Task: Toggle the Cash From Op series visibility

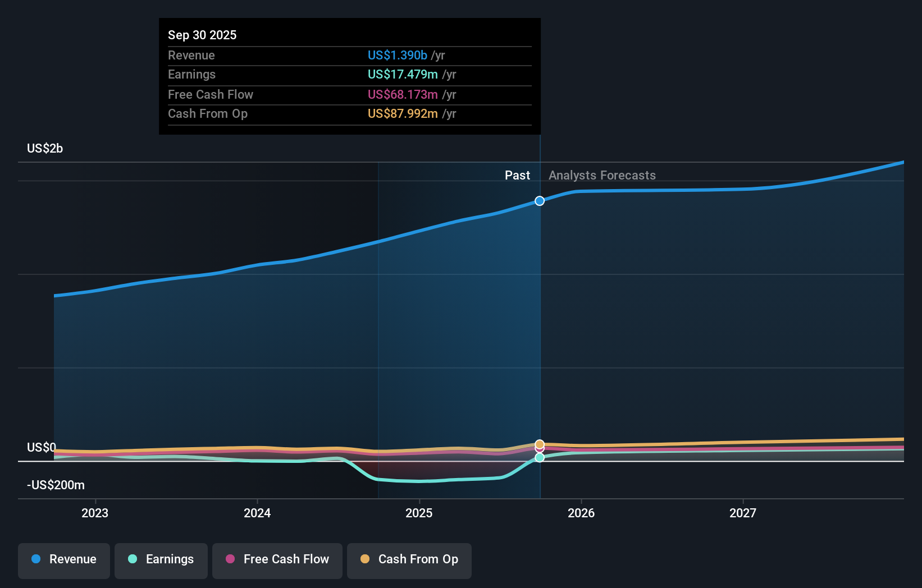Action: [x=409, y=561]
